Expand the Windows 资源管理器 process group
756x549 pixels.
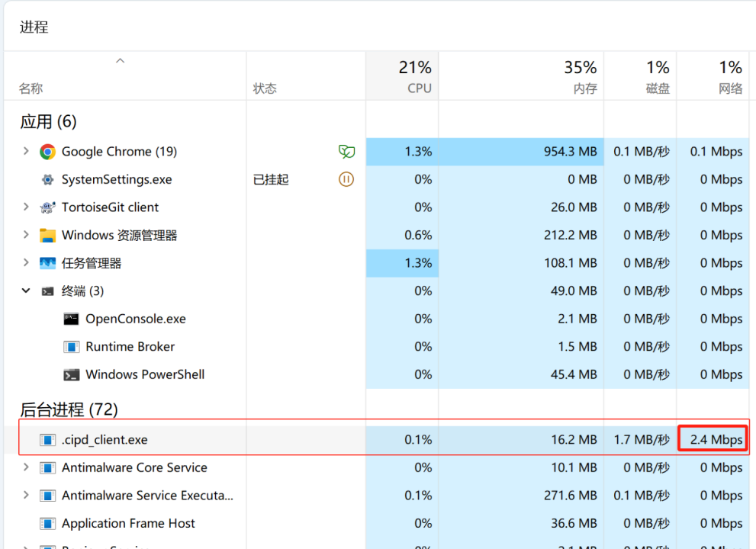(x=25, y=235)
